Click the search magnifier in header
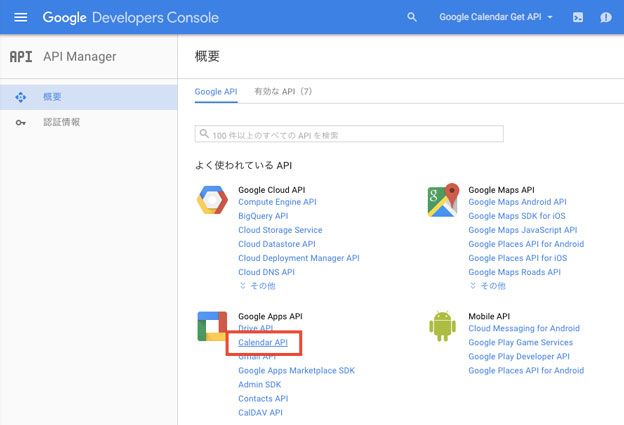Screen dimensions: 624x425 [x=412, y=17]
